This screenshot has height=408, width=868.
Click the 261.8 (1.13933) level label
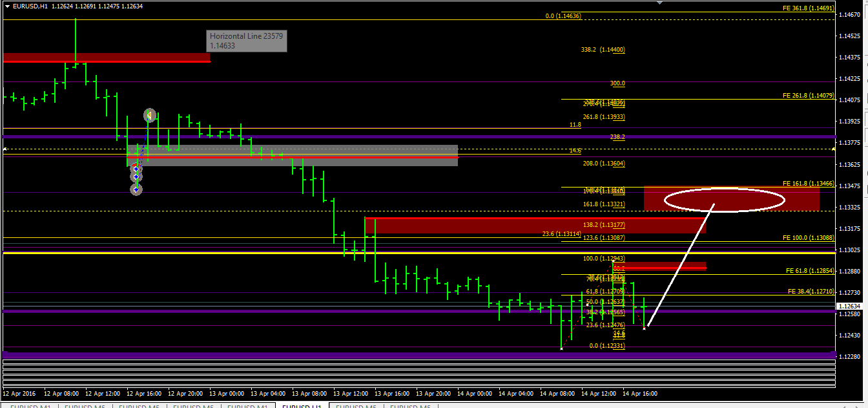click(604, 117)
